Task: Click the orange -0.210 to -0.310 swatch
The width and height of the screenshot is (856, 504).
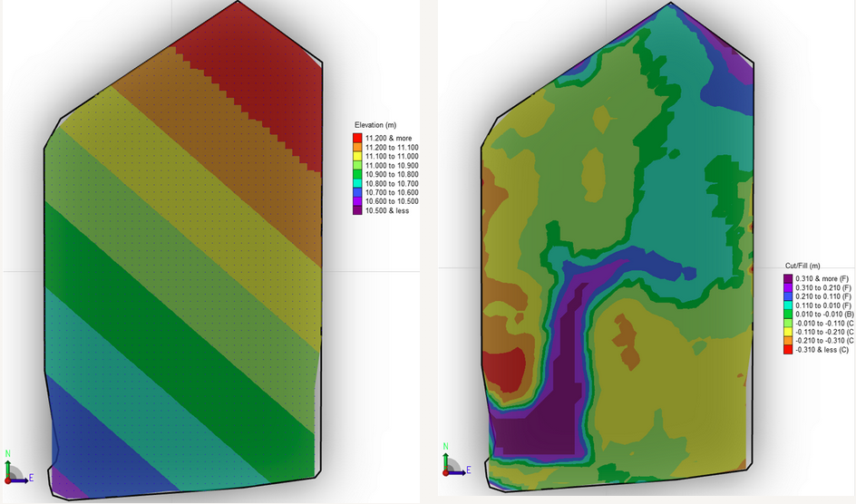Action: coord(788,341)
